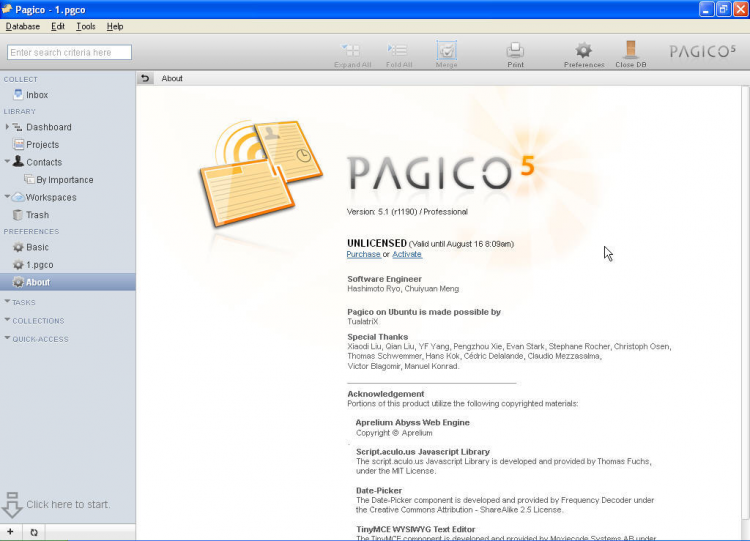Select the About item in the sidebar
Screen dimensions: 750x541
coord(67,282)
